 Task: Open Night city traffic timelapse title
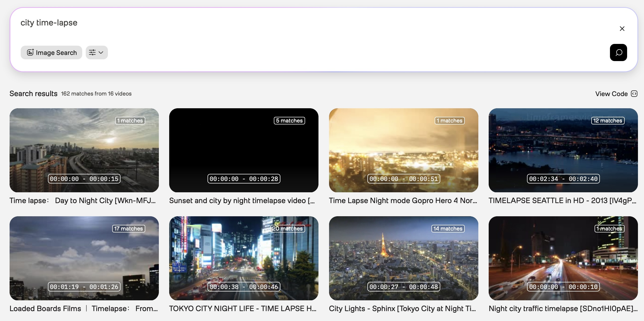tap(563, 309)
